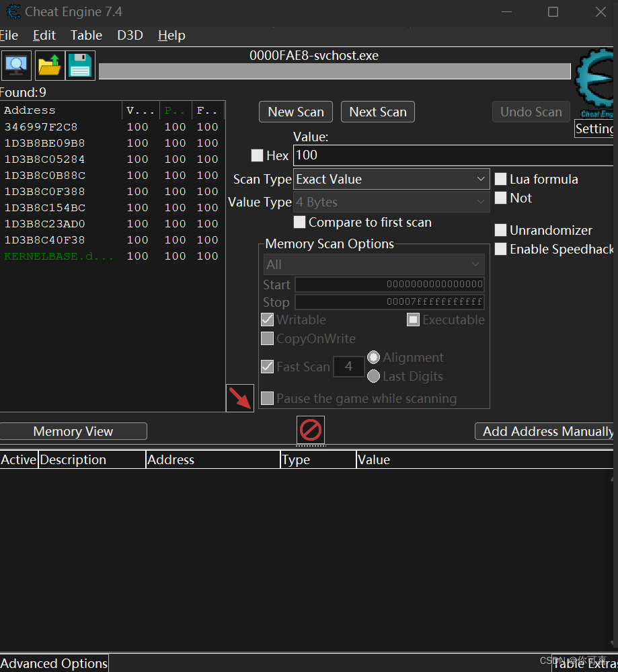Toggle the CopyOnWrite checkbox
Screen dimensions: 618x672
tap(268, 338)
